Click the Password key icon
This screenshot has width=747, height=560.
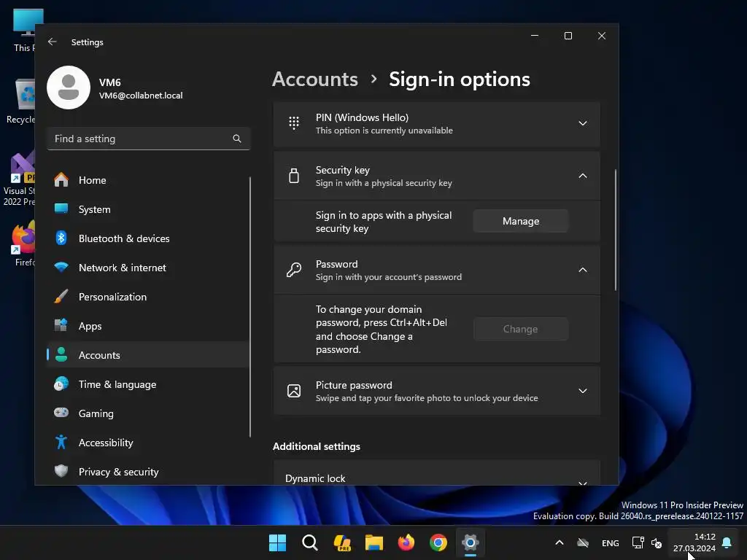coord(294,270)
